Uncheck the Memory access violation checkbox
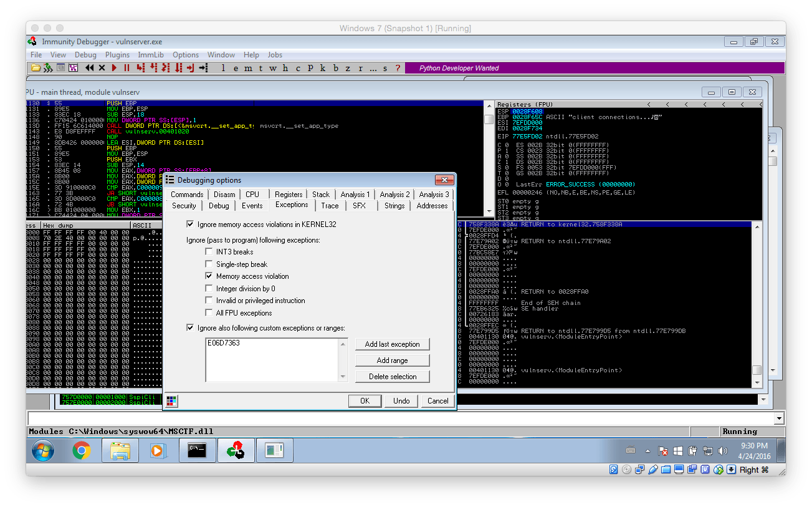Viewport: 812px width, 507px height. 209,276
